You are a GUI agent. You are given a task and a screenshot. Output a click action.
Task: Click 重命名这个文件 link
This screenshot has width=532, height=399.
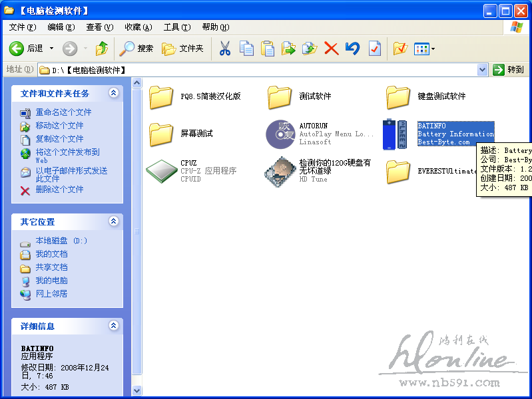(x=63, y=112)
